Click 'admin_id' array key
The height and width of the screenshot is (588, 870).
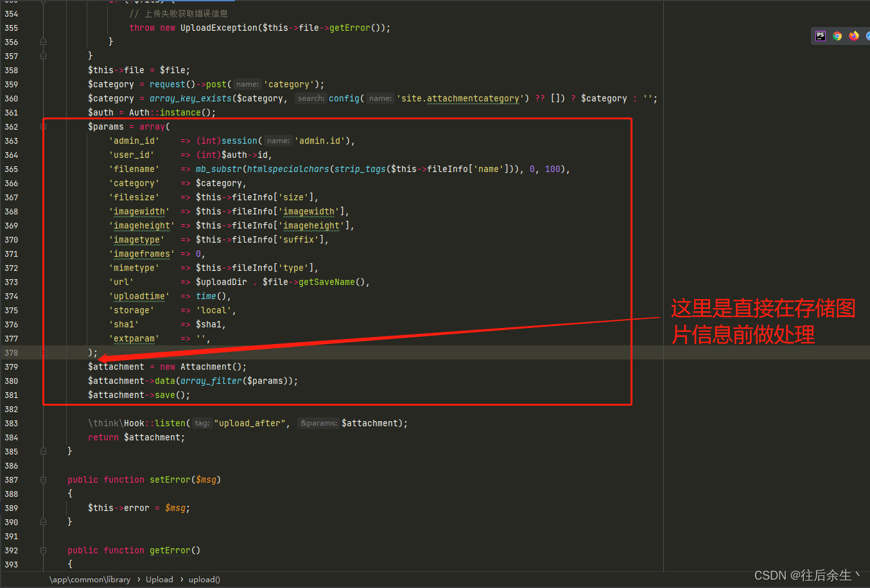pos(134,141)
